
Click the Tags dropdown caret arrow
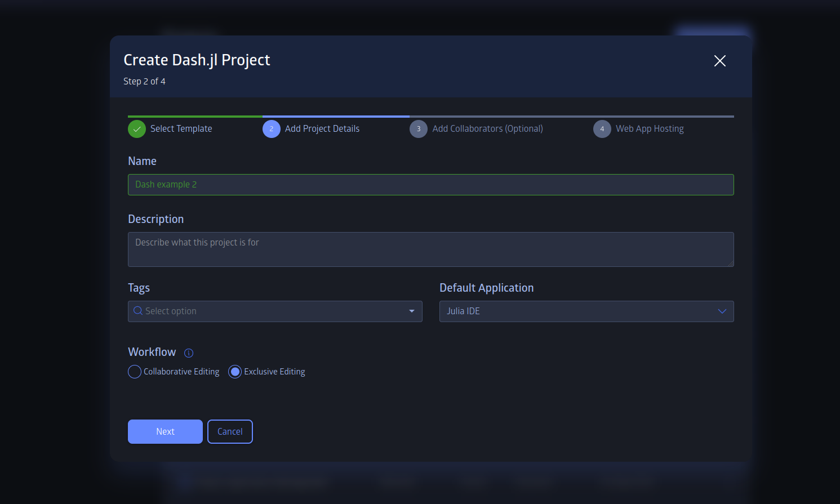(412, 311)
